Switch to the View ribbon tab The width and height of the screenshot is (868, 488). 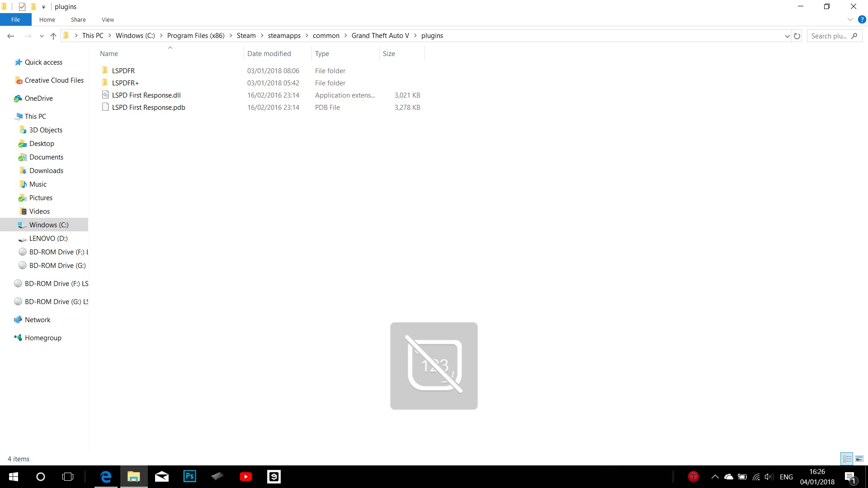coord(108,19)
